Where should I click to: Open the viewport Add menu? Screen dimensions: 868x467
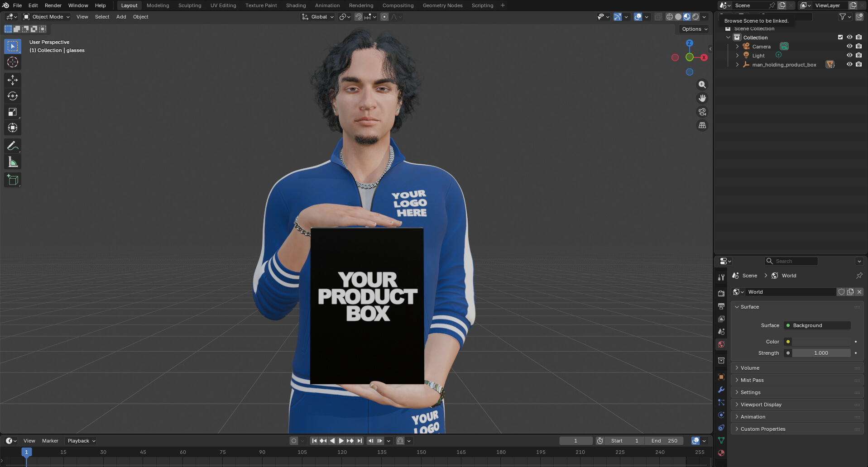coord(121,17)
